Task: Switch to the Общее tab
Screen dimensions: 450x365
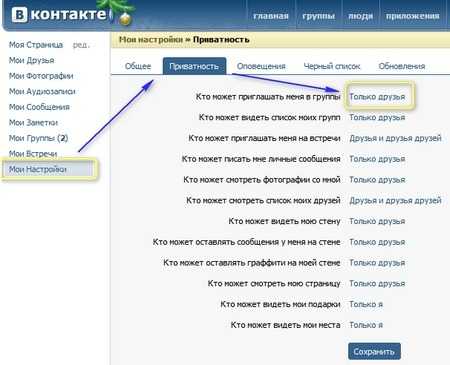Action: pos(138,66)
